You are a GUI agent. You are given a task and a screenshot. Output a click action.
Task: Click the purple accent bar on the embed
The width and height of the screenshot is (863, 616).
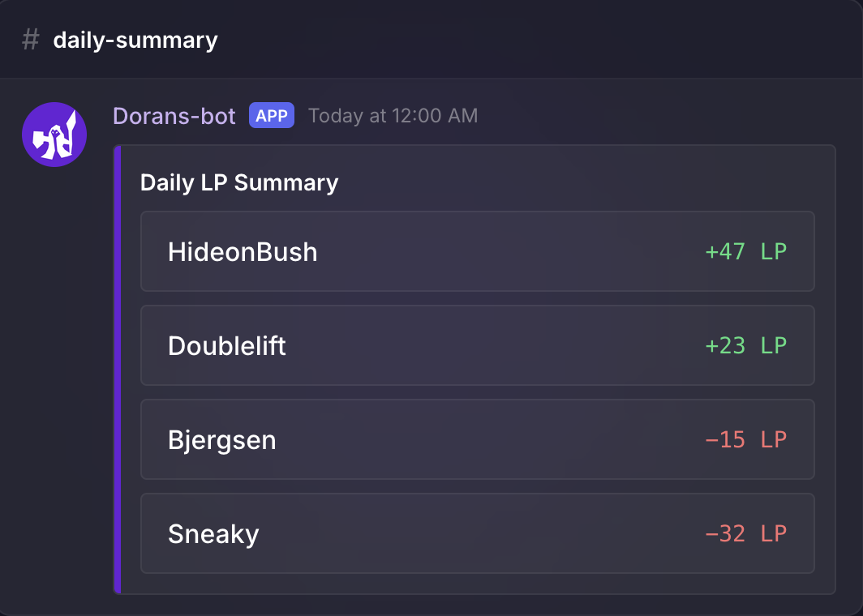tap(118, 369)
